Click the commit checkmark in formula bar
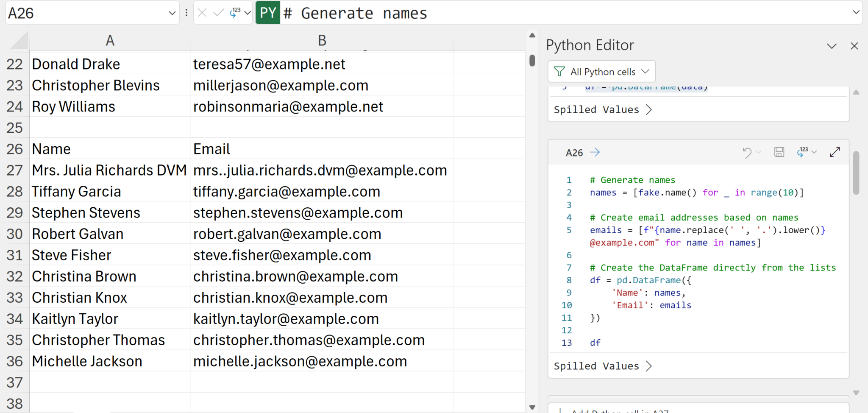Viewport: 868px width, 413px height. 219,13
